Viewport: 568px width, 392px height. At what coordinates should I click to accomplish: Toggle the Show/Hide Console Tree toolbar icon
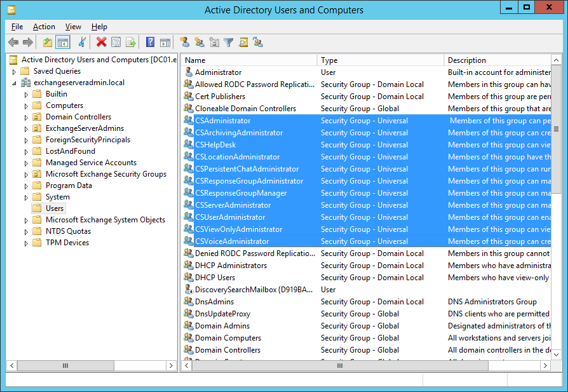63,43
